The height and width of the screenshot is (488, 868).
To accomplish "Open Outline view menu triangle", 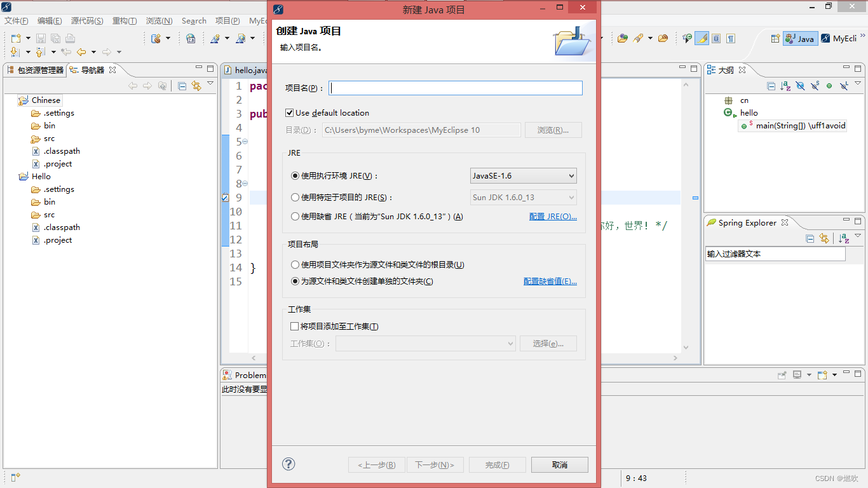I will click(x=858, y=83).
